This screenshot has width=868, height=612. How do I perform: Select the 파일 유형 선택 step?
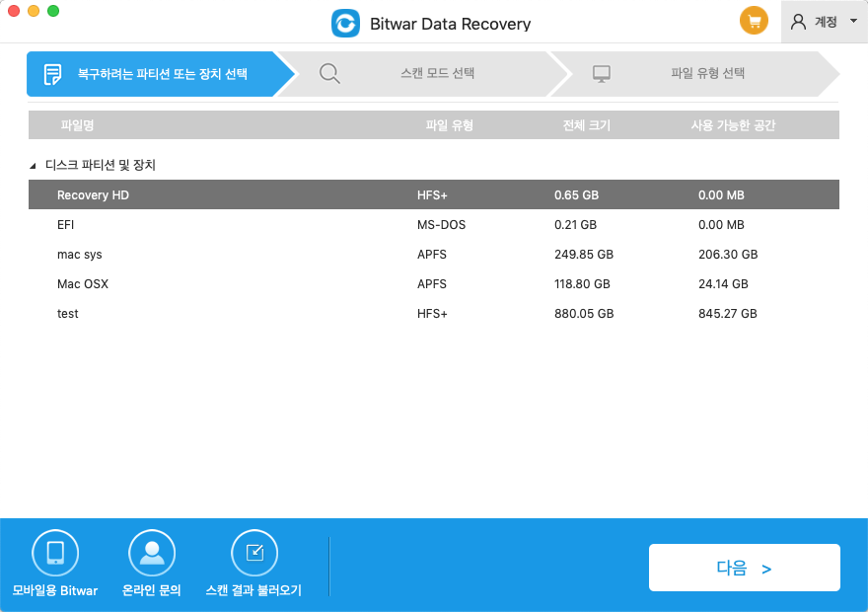[694, 74]
